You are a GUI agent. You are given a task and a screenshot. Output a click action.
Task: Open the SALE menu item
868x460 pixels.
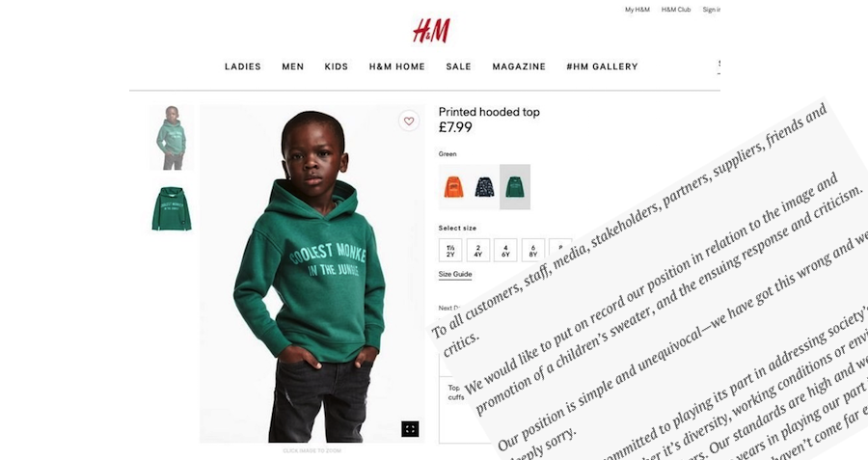(x=458, y=67)
